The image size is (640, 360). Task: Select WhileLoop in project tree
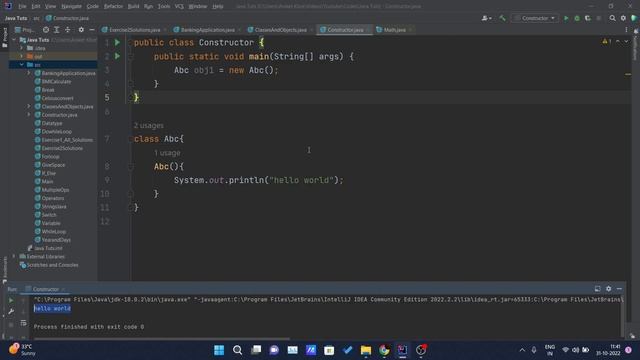tap(53, 231)
